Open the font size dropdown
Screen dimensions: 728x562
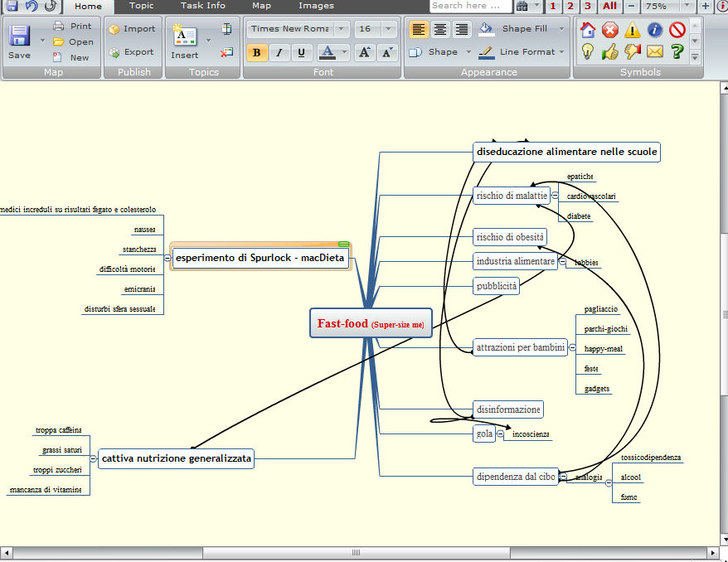point(388,29)
